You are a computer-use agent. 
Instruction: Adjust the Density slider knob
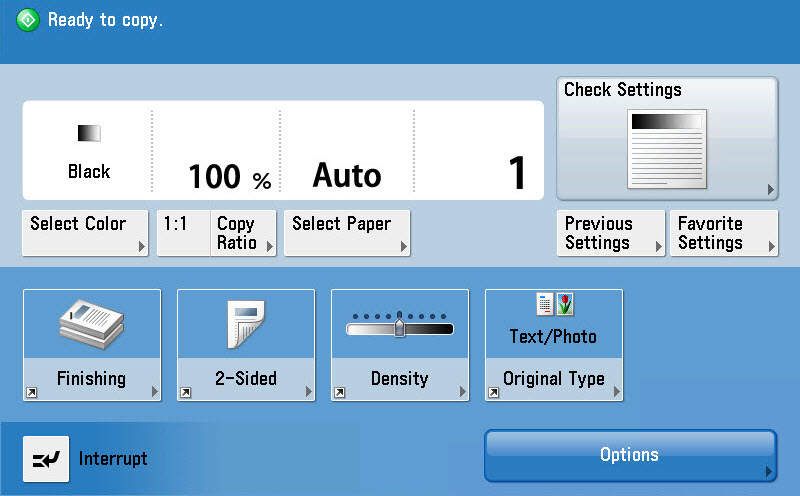point(399,327)
